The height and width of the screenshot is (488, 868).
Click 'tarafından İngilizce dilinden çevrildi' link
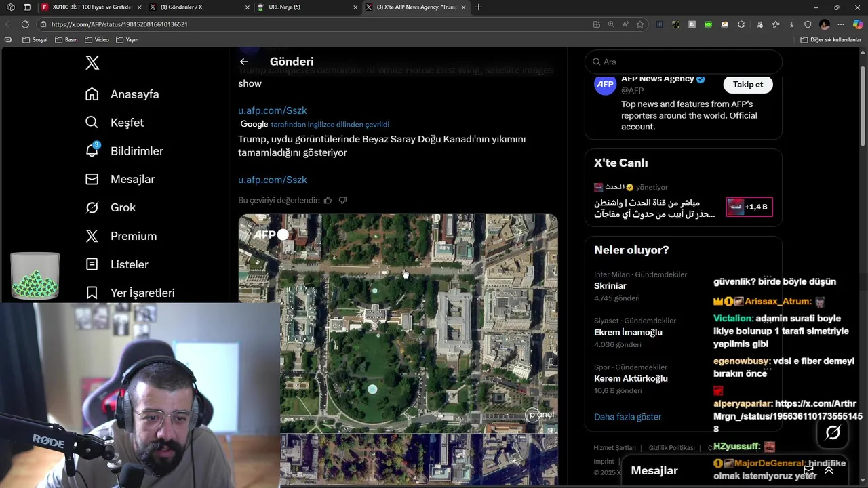click(330, 125)
